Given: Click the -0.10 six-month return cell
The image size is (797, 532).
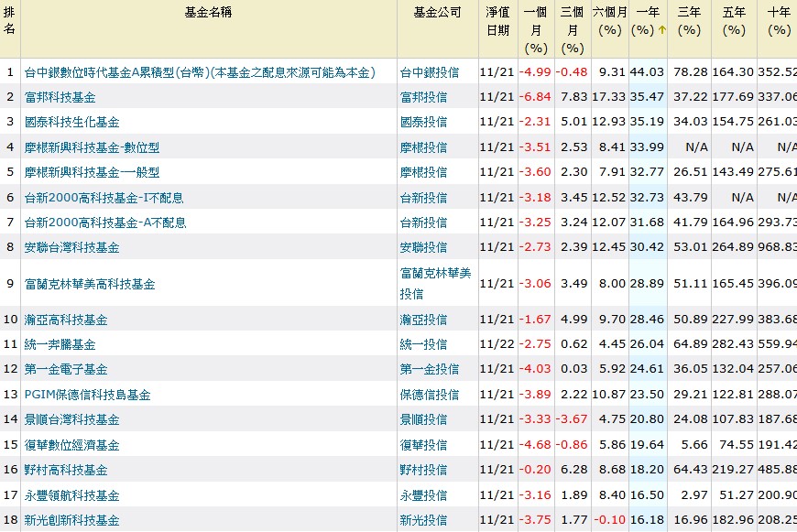Looking at the screenshot, I should tap(609, 520).
